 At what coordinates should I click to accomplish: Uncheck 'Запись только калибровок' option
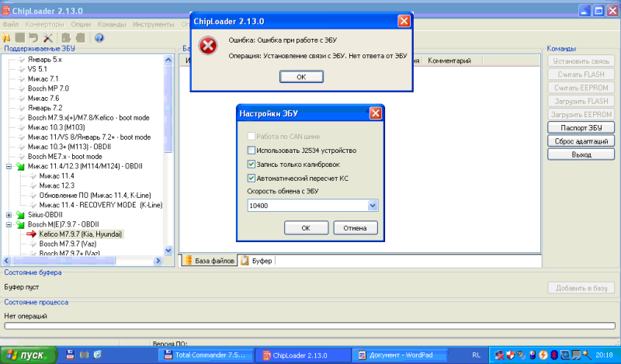point(251,164)
